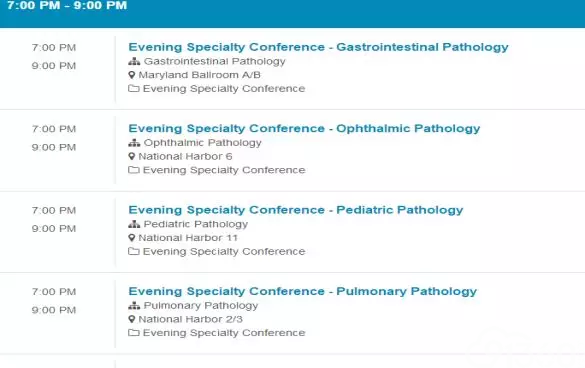
Task: Select the Maryland Ballroom A/B location text
Action: point(199,75)
